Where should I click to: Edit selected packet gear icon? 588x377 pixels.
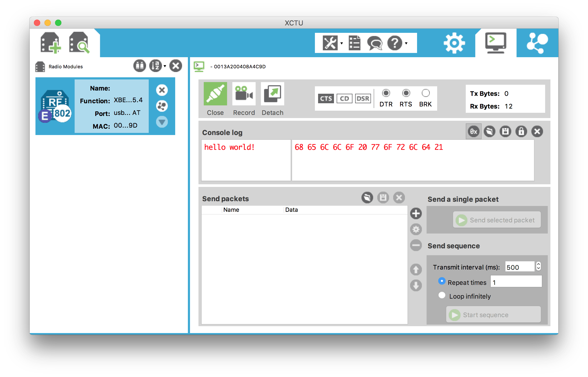point(416,229)
